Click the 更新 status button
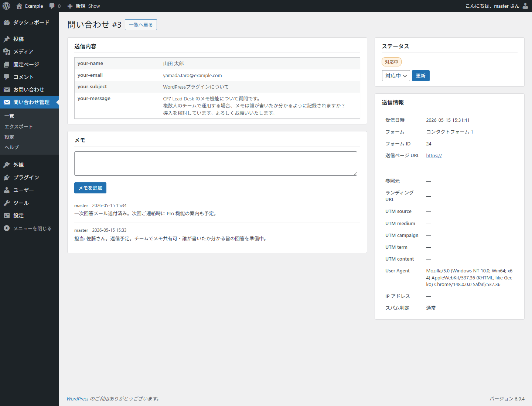 421,76
